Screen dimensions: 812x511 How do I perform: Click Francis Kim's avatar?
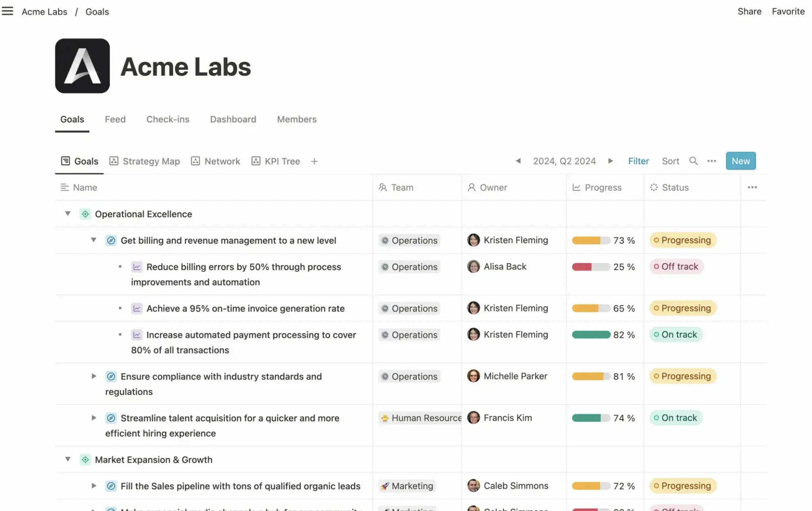click(x=473, y=418)
